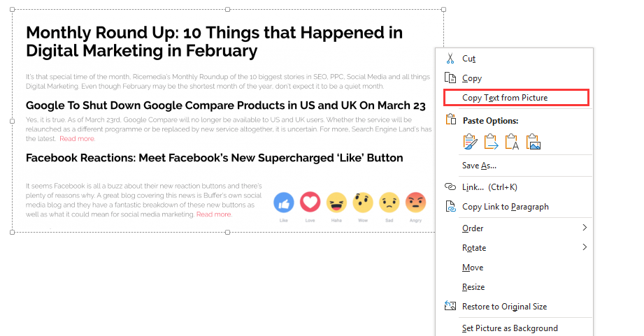Choose the Move menu entry
This screenshot has width=644, height=336.
(473, 268)
